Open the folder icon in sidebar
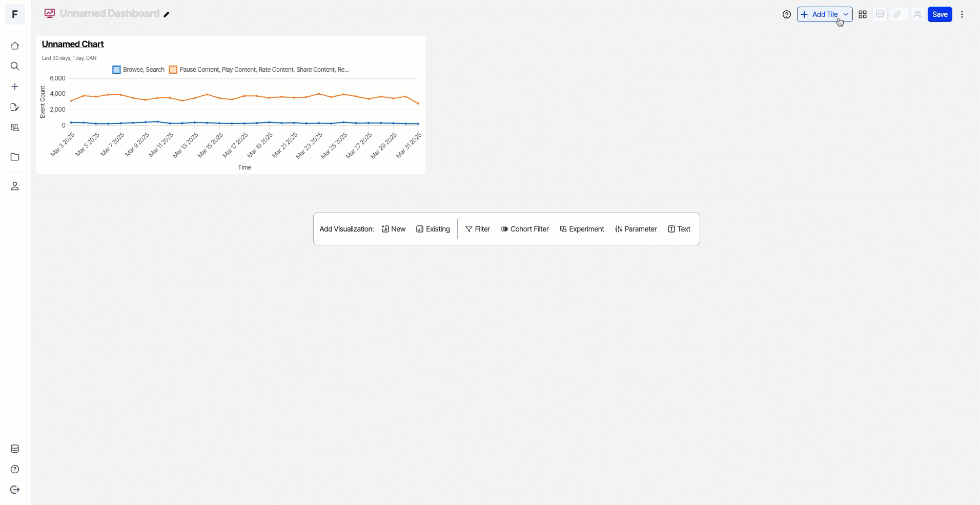980x505 pixels. [15, 157]
